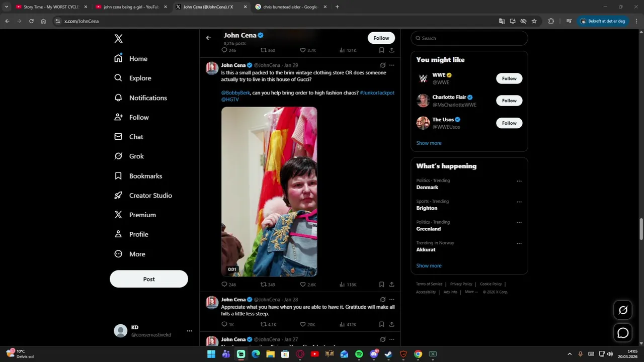
Task: Open the Windows Start menu
Action: click(211, 354)
